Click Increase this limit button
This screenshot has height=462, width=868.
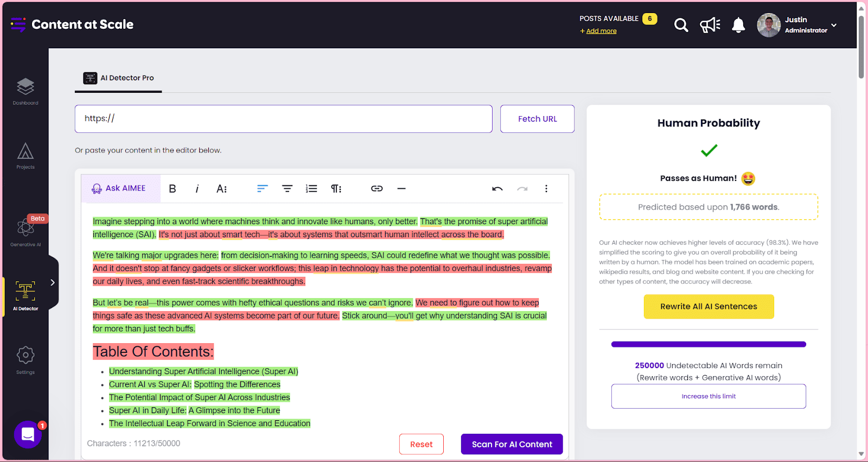pos(709,396)
